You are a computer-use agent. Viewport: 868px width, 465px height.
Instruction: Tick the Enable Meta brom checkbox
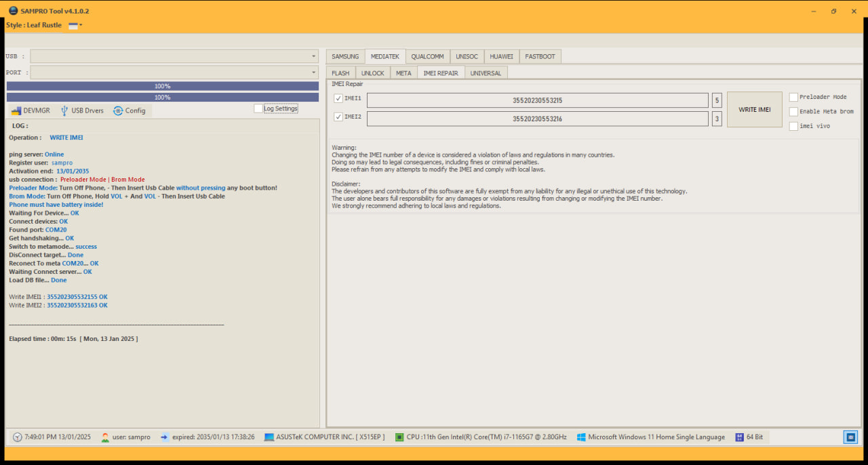[793, 111]
